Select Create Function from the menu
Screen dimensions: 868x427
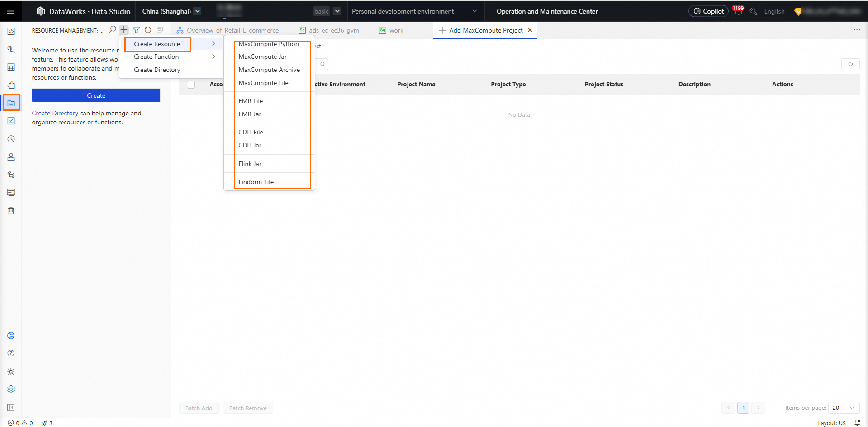157,57
